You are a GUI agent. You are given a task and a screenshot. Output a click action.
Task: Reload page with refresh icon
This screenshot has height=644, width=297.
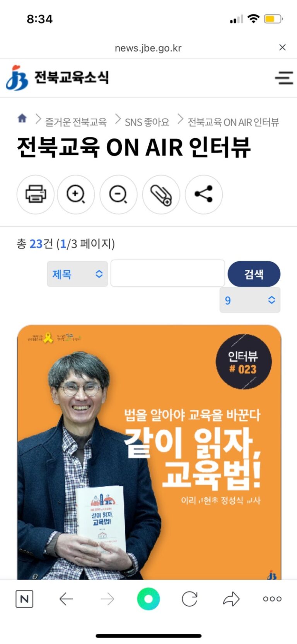(x=189, y=599)
